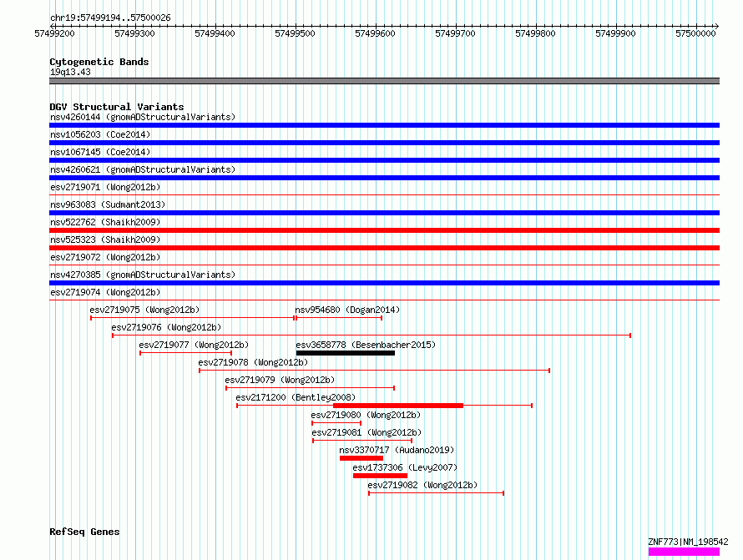Click nsv3370717 (Audano2019) label
This screenshot has width=743, height=560.
[397, 450]
